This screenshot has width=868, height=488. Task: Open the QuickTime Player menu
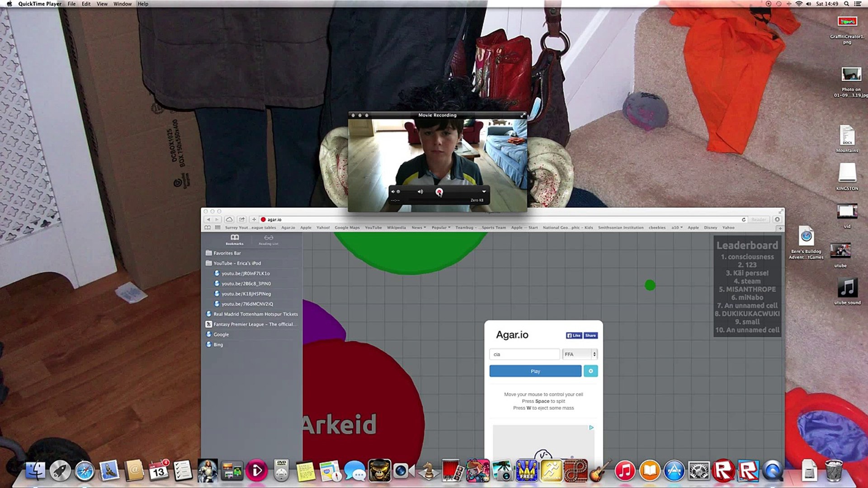(40, 4)
